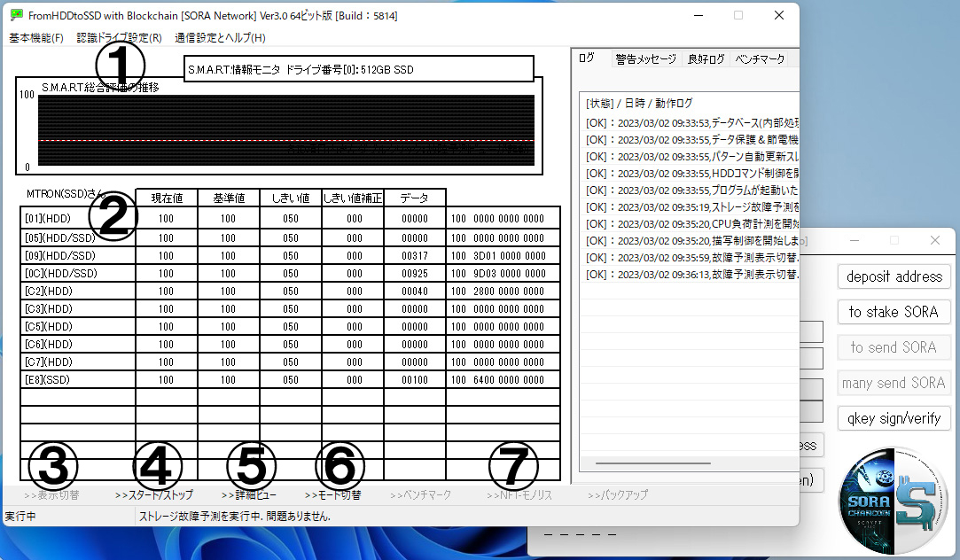Screen dimensions: 960x560
Task: Click log entry at 09:36:13 故障予測表示切替
Action: [691, 274]
